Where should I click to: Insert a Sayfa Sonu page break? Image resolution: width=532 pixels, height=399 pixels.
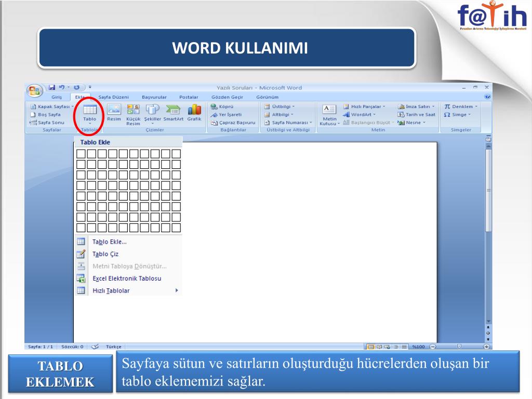(47, 123)
